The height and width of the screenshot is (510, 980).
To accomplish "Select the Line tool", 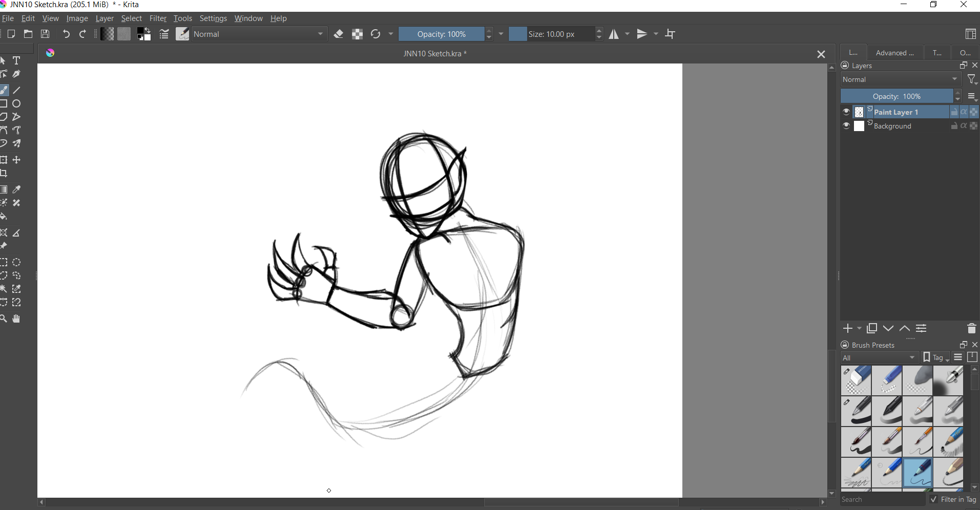I will click(x=16, y=90).
